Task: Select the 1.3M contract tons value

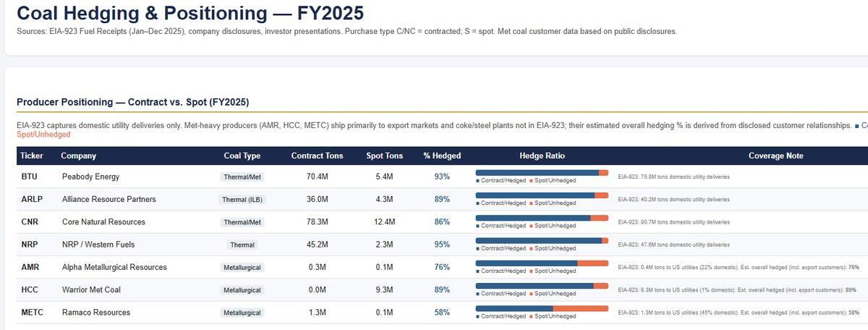Action: point(317,312)
